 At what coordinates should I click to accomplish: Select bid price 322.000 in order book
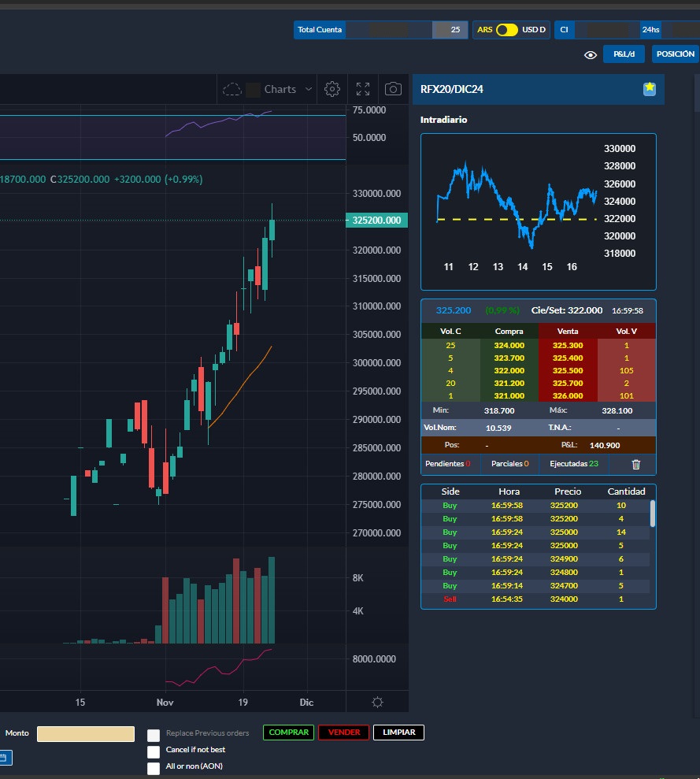click(509, 371)
